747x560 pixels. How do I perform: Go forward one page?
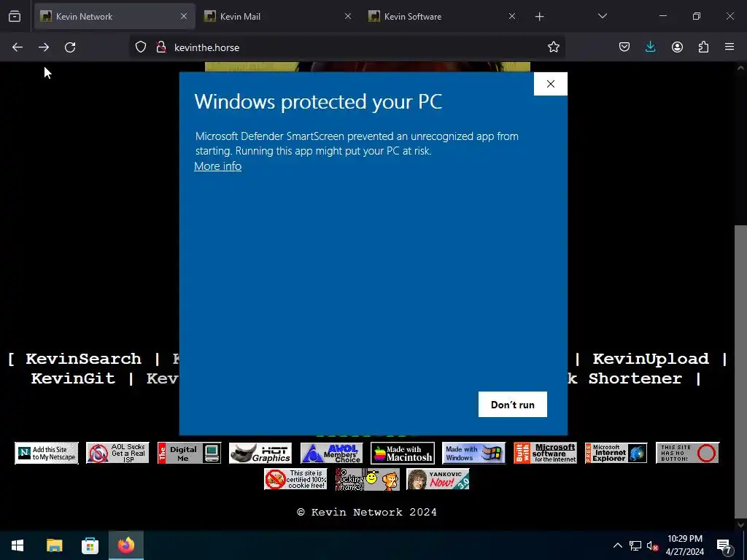pos(44,47)
